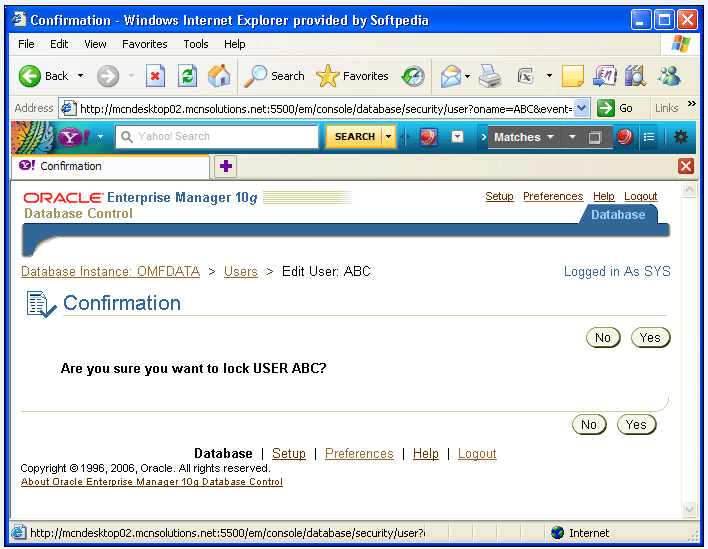The width and height of the screenshot is (708, 549).
Task: Open the Edit menu
Action: [x=59, y=44]
